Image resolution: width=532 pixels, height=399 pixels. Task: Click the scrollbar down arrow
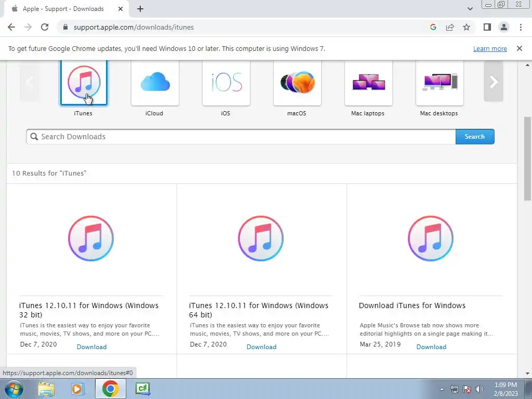[528, 373]
